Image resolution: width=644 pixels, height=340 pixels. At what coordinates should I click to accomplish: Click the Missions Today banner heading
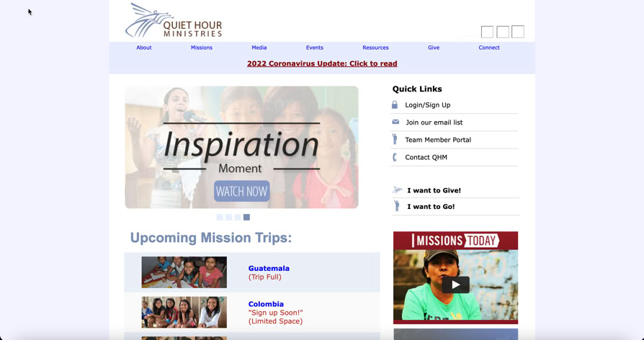(455, 241)
